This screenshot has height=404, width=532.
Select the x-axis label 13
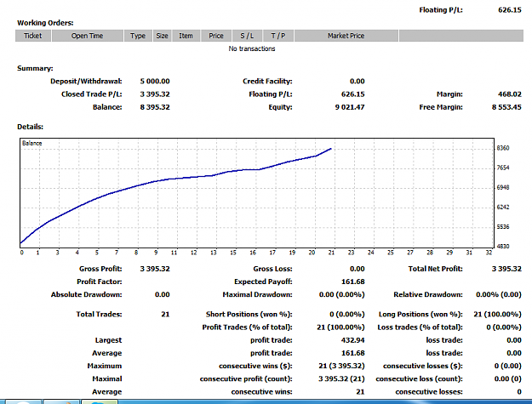pyautogui.click(x=214, y=253)
